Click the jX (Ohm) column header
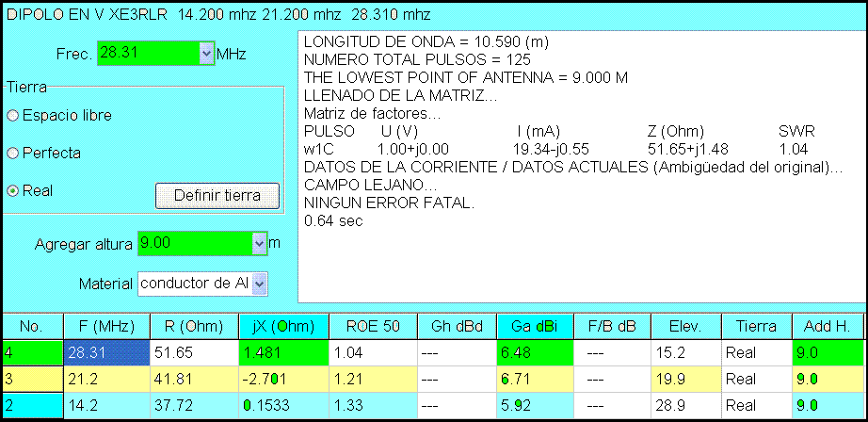Screen dimensions: 868x422 tap(283, 326)
